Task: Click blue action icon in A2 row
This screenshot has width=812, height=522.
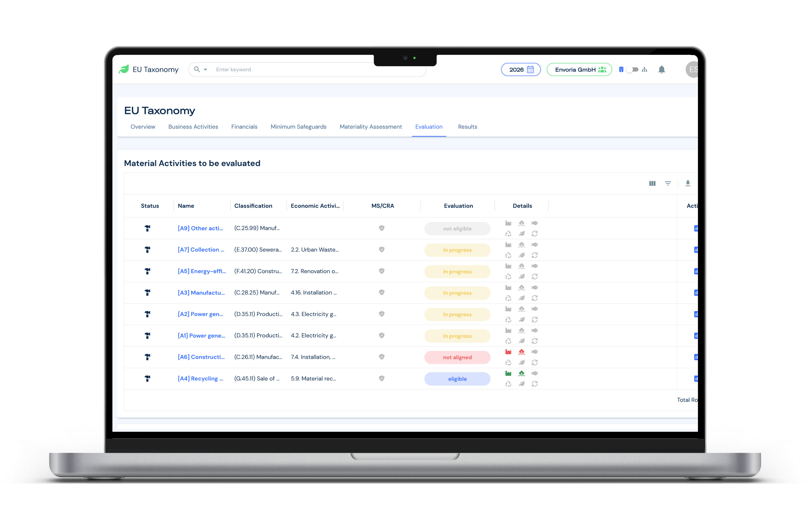Action: tap(696, 314)
